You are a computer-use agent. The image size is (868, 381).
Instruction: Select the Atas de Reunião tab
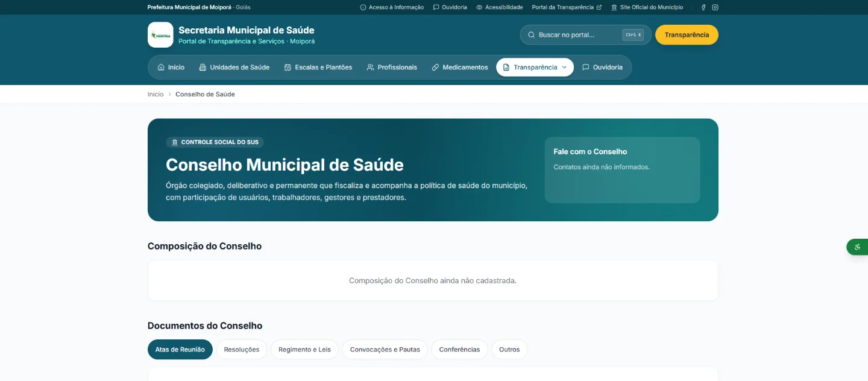(180, 350)
